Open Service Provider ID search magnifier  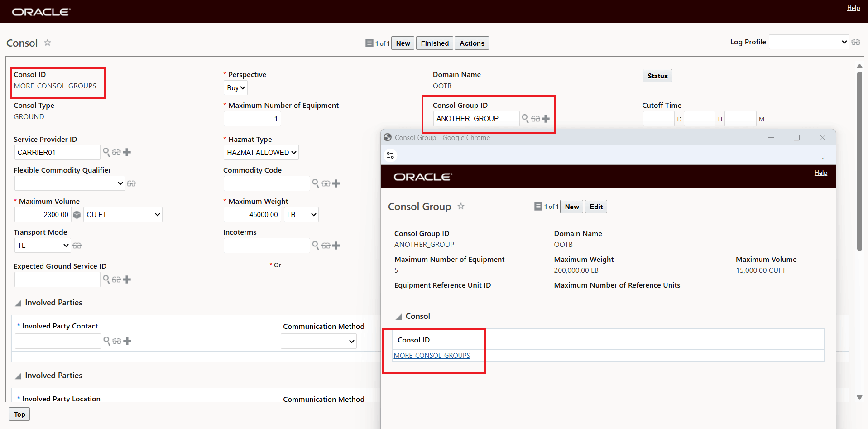[106, 152]
